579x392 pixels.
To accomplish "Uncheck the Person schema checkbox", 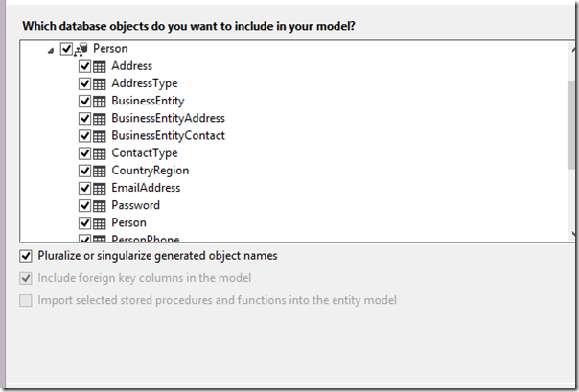I will 65,48.
